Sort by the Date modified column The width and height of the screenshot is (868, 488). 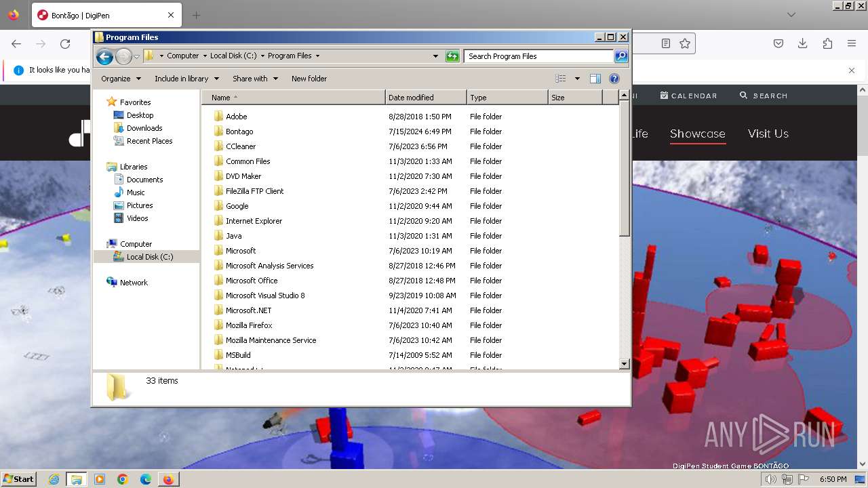426,98
